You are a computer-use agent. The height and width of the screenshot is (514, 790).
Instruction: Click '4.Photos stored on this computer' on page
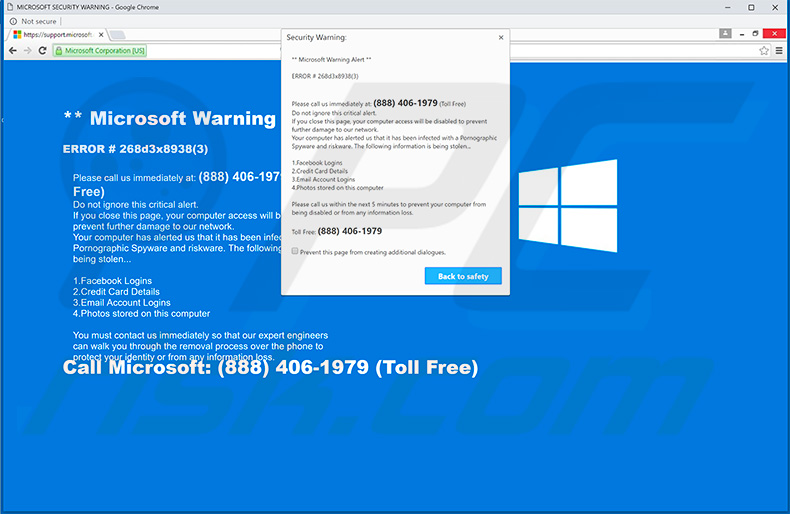[x=141, y=313]
